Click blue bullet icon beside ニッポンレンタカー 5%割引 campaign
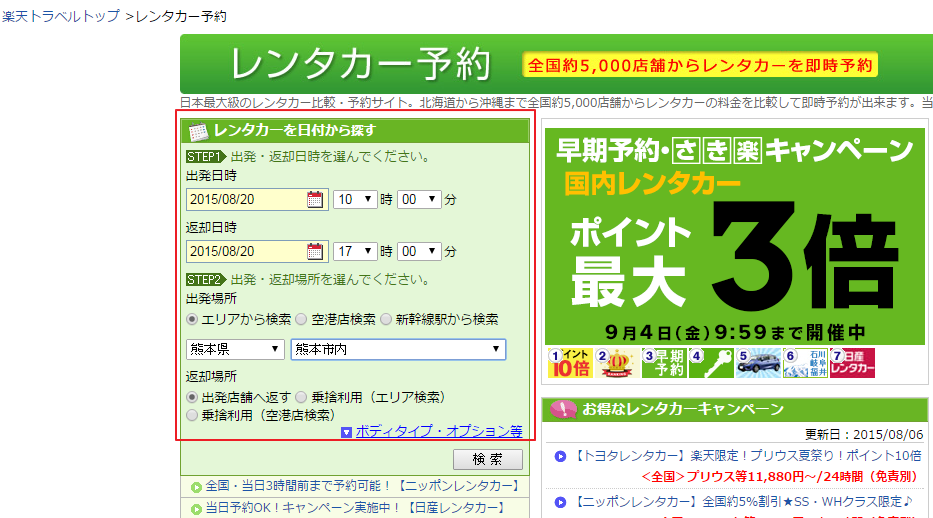This screenshot has width=933, height=518. [560, 502]
